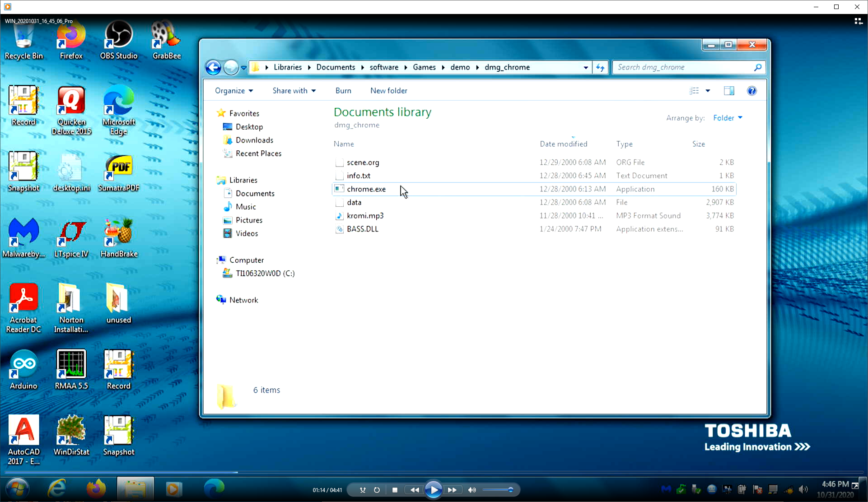Click the Stop playback button
Viewport: 868px width, 502px height.
395,490
